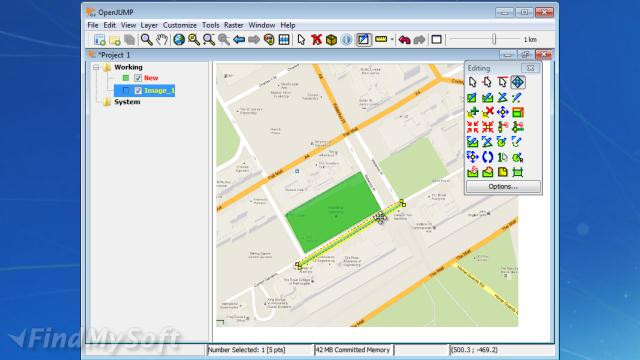Toggle the Editing Toolbox button in toolbar
The image size is (640, 360).
(363, 40)
